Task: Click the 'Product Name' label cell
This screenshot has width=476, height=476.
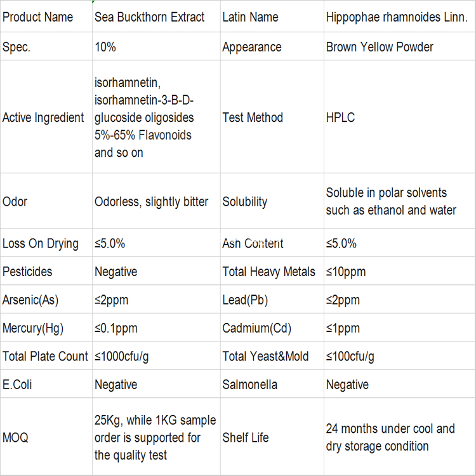Action: tap(38, 17)
